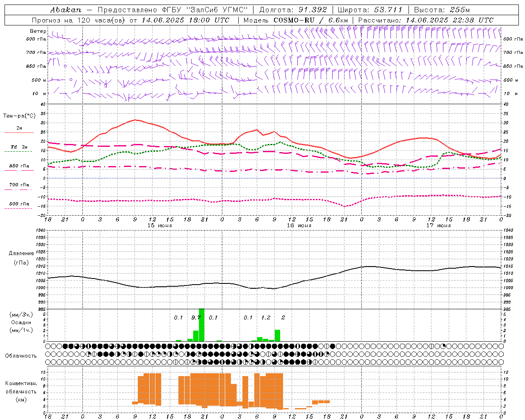
Task: Click the 500 гПа legend under temperature
Action: click(19, 204)
